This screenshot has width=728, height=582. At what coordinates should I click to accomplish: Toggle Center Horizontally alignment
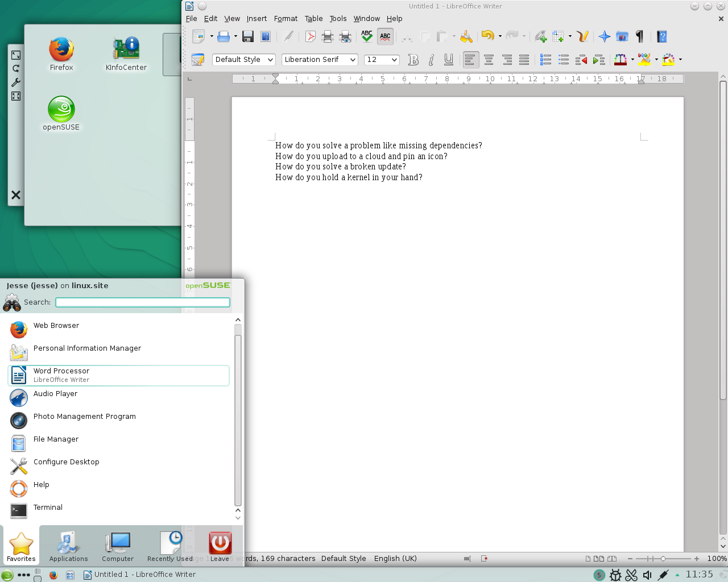coord(489,60)
